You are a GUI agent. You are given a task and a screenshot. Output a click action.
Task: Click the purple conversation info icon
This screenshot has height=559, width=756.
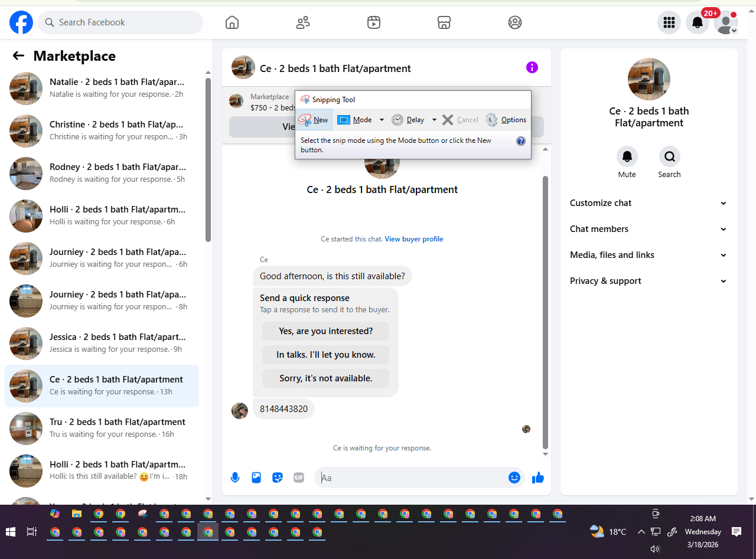[x=532, y=67]
